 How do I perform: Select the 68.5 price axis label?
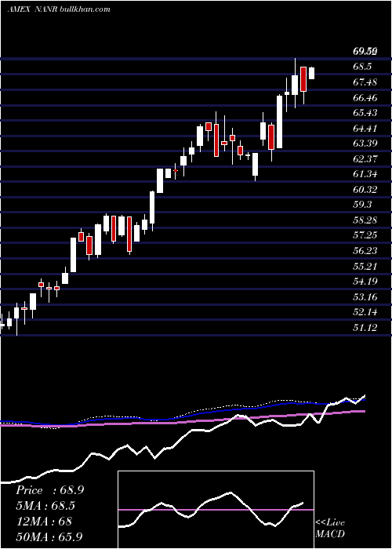[x=362, y=67]
